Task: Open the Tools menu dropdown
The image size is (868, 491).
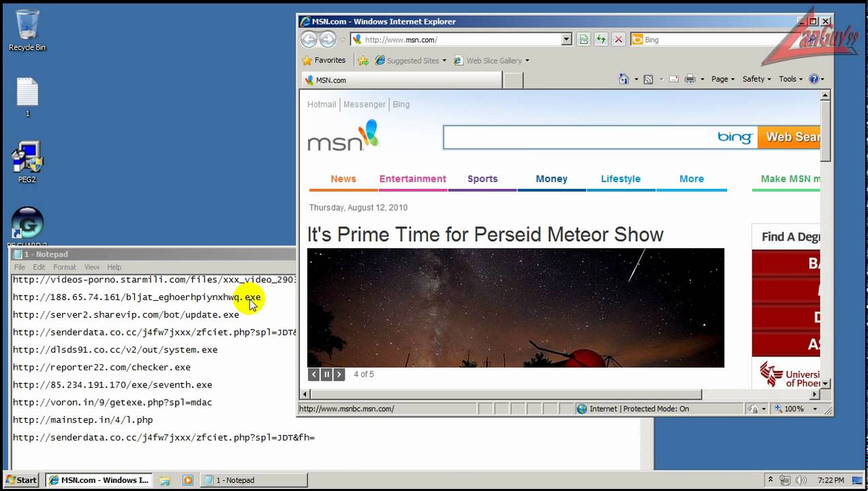Action: [x=791, y=79]
